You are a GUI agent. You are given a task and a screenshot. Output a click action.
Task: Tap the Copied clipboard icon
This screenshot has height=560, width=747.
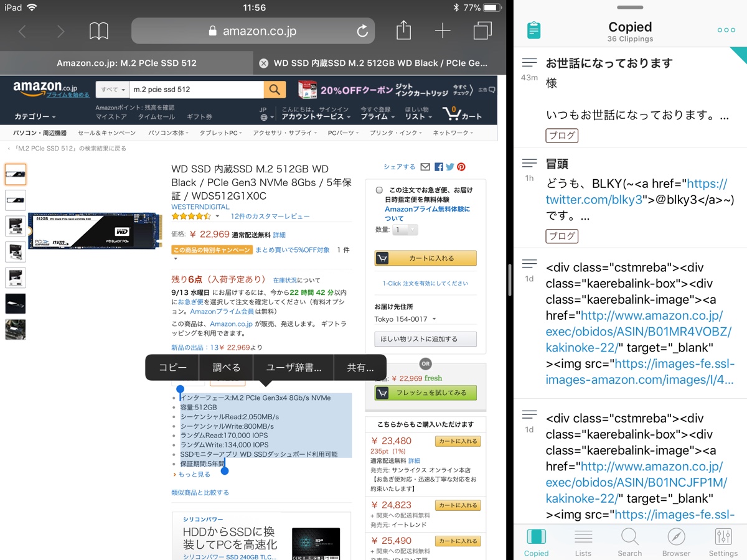point(533,30)
